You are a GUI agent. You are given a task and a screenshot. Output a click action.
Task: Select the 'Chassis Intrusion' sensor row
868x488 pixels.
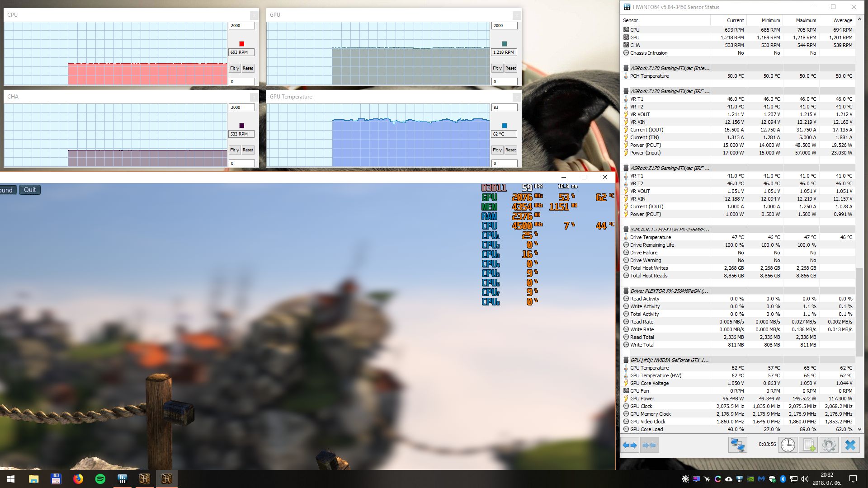tap(738, 53)
